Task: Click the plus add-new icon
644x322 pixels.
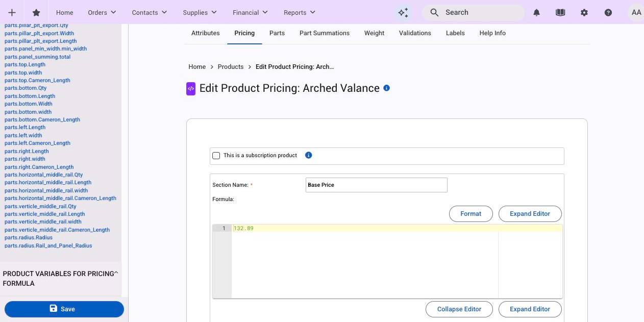Action: click(12, 12)
